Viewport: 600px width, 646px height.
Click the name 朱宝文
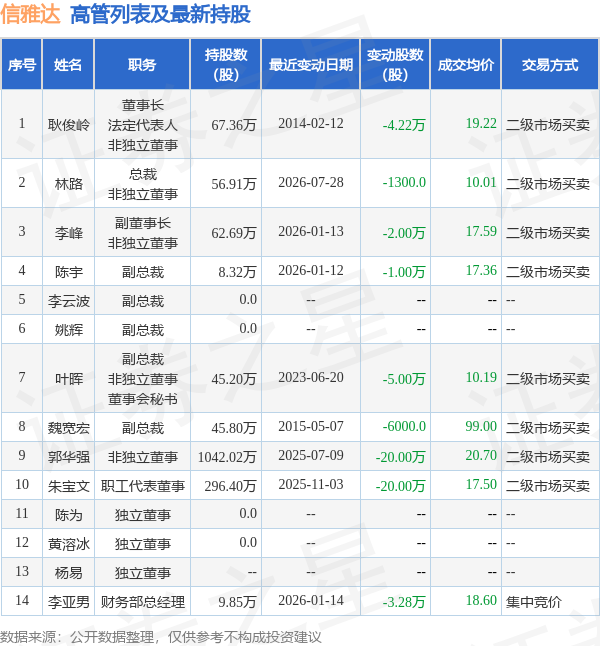coord(68,486)
